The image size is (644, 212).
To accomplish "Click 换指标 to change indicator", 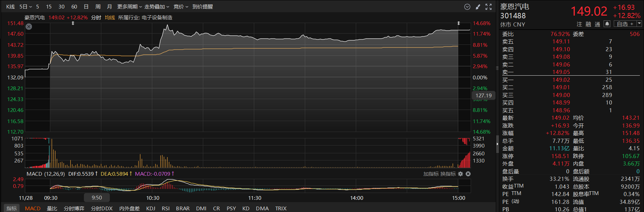I will click(x=448, y=174).
